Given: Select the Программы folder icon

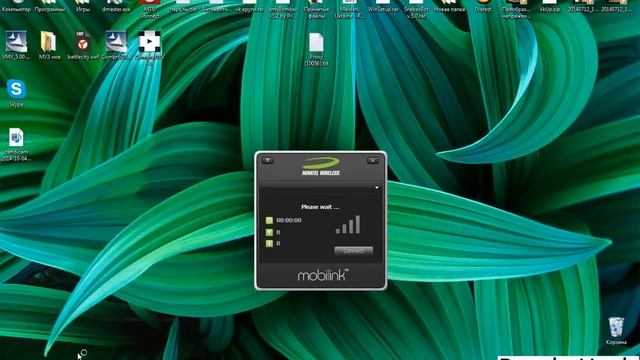Looking at the screenshot, I should point(49,6).
